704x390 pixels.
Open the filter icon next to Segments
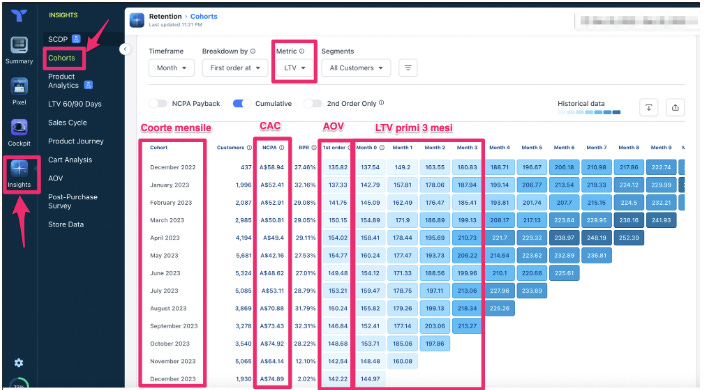408,68
